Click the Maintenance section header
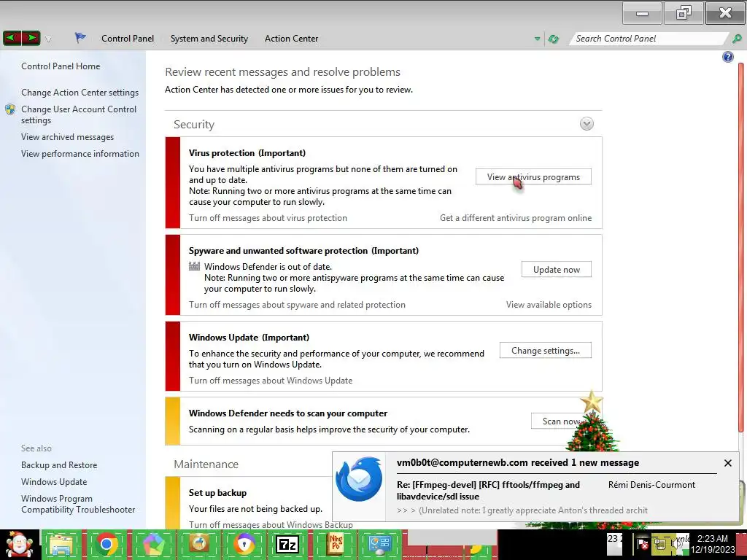Image resolution: width=747 pixels, height=560 pixels. [x=206, y=464]
